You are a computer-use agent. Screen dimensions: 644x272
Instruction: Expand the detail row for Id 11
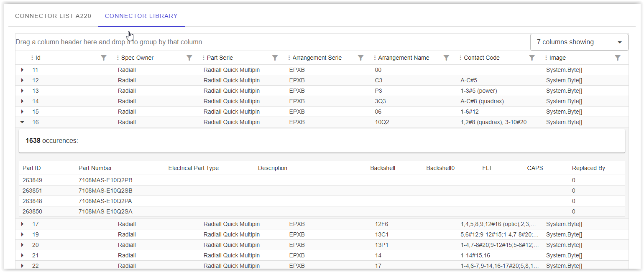22,70
